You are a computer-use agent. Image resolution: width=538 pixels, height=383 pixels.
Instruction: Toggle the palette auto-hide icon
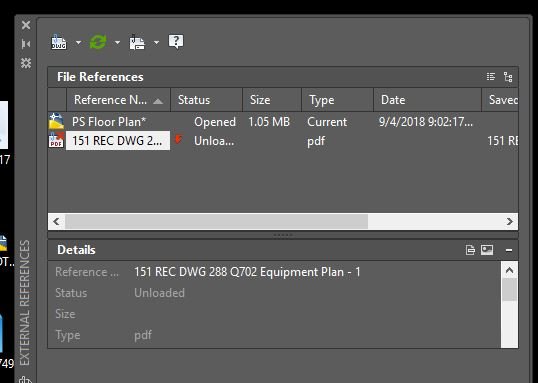[26, 44]
